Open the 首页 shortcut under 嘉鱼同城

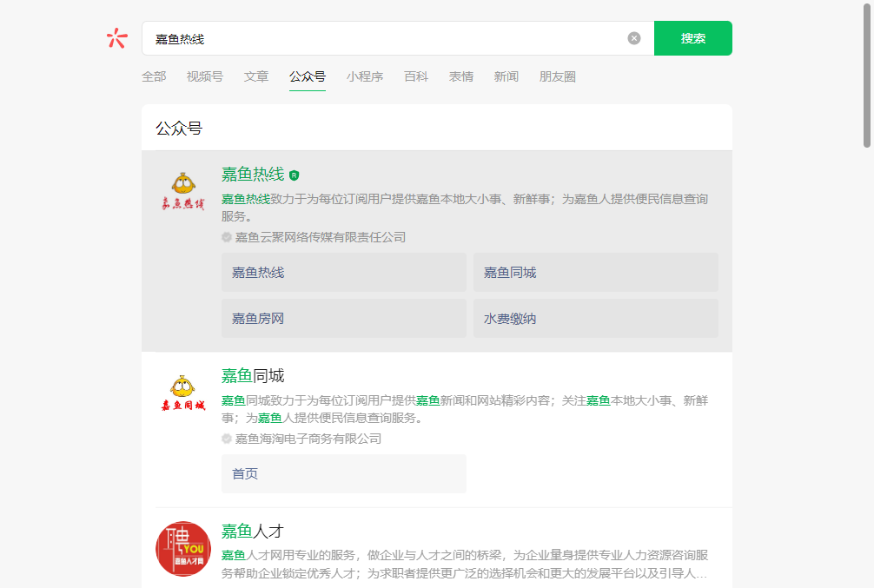344,473
